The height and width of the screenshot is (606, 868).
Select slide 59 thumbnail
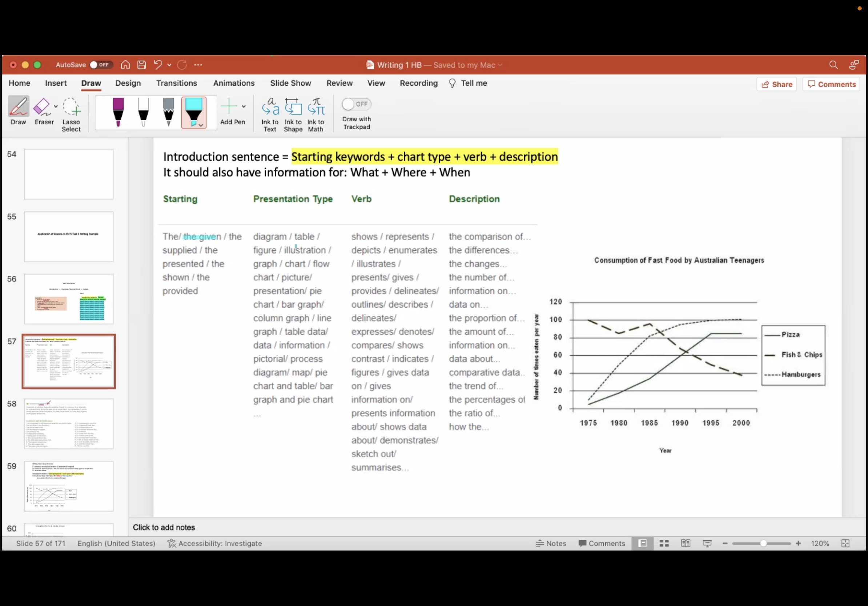[x=68, y=486]
